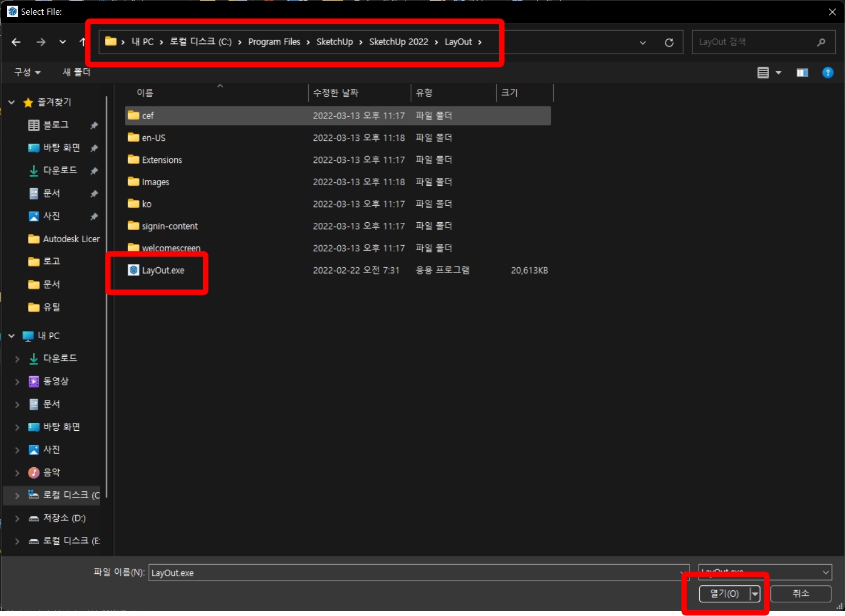Refresh the LayOut folder listing
The width and height of the screenshot is (845, 616).
point(669,42)
